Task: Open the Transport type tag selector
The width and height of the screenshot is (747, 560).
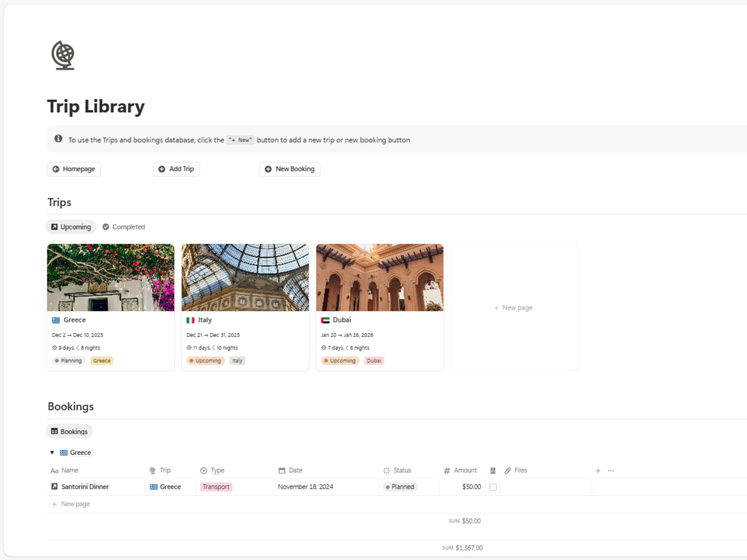Action: 216,487
